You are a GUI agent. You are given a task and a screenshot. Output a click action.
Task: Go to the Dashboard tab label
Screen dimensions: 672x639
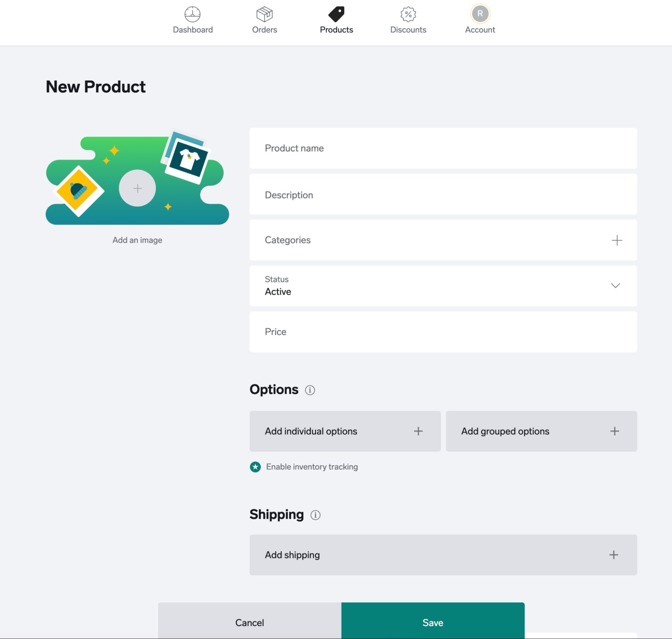(x=192, y=30)
